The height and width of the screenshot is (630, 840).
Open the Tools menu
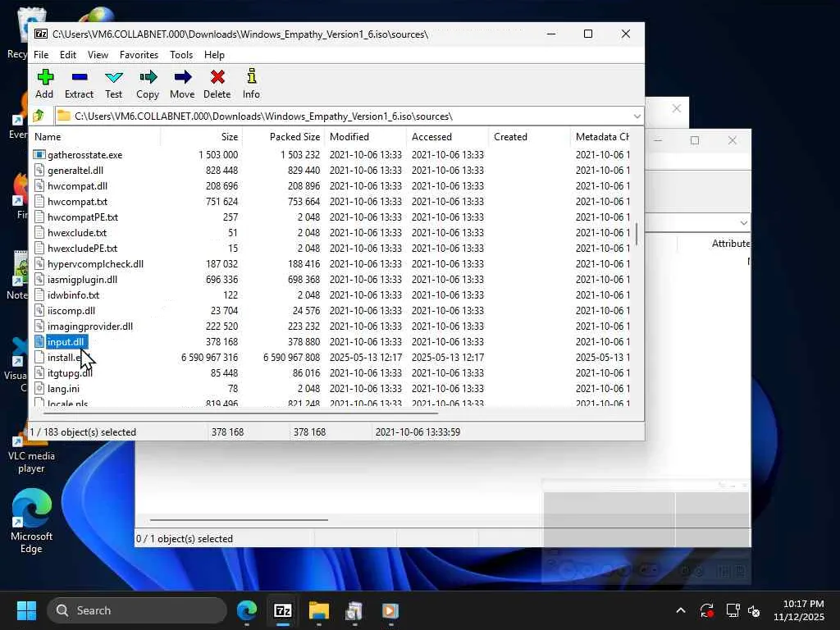[181, 55]
